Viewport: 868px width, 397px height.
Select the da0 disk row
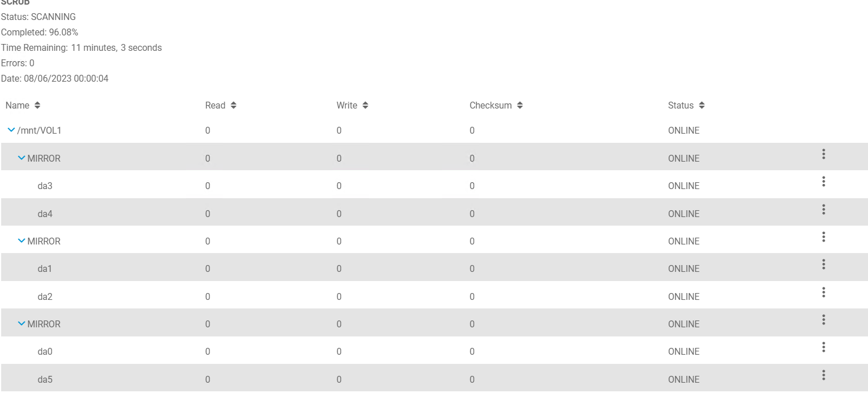(x=45, y=352)
